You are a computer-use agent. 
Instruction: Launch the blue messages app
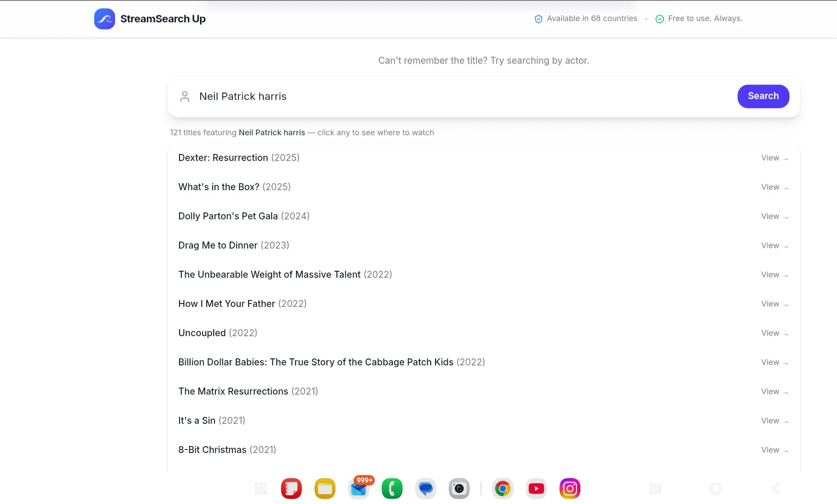click(425, 488)
